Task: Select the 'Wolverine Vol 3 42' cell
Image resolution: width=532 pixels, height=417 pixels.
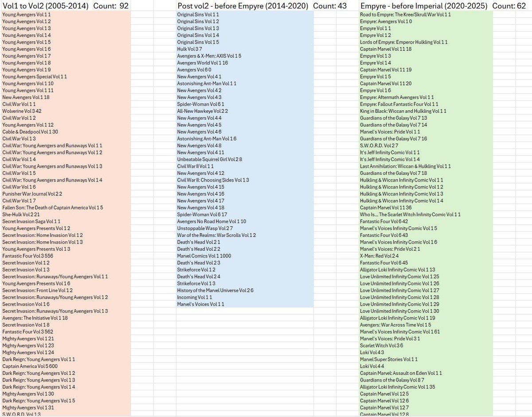Action: point(22,111)
